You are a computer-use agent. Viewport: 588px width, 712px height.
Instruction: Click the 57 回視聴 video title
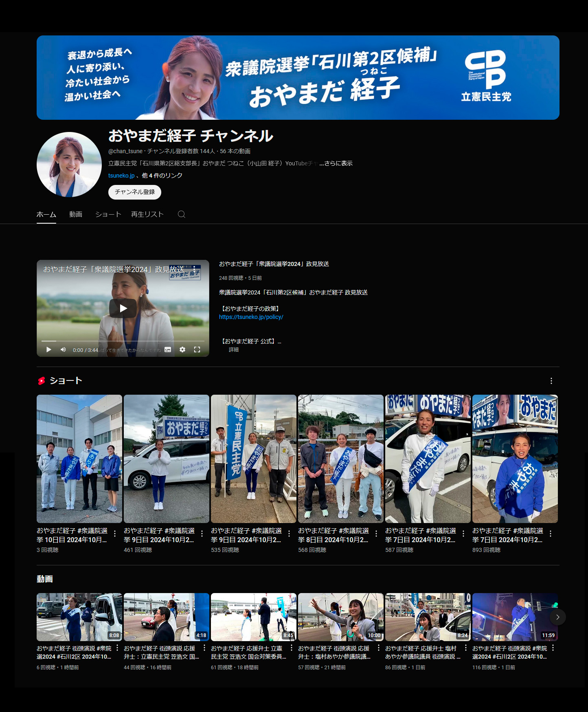(334, 653)
